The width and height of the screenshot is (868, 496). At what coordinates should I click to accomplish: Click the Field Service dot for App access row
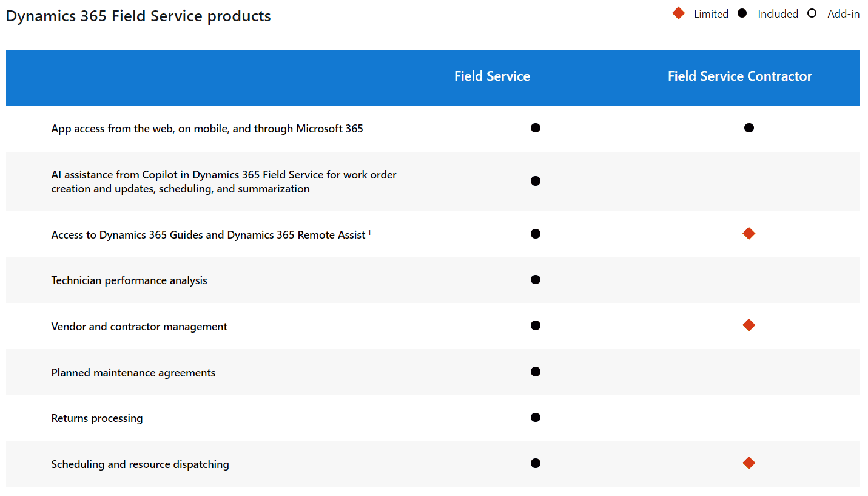point(535,127)
